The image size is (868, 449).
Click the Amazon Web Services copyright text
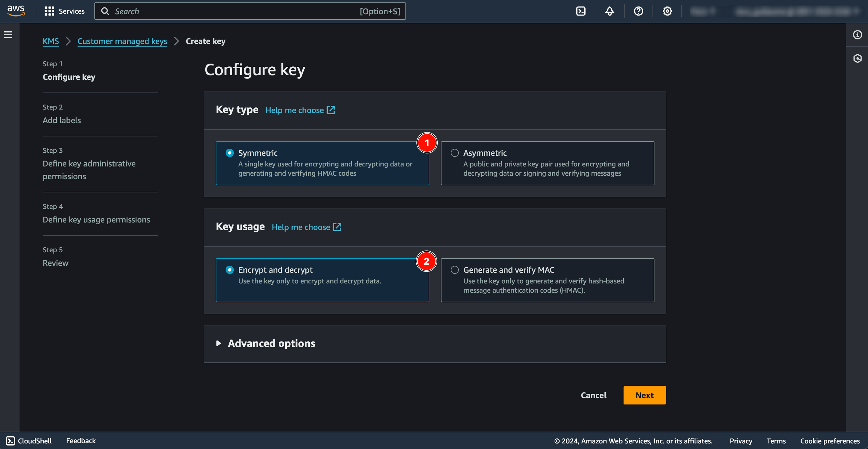coord(633,441)
